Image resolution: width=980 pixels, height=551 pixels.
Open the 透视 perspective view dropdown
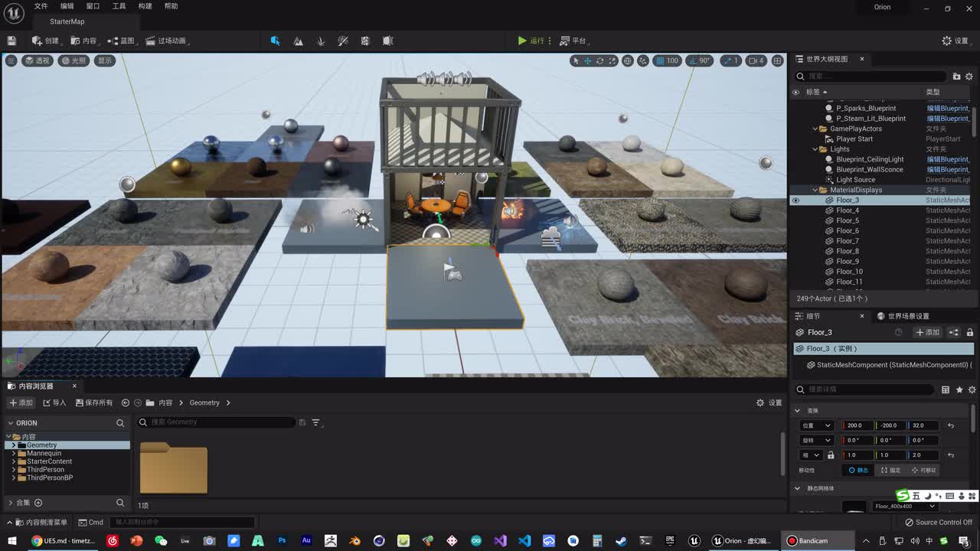(38, 60)
